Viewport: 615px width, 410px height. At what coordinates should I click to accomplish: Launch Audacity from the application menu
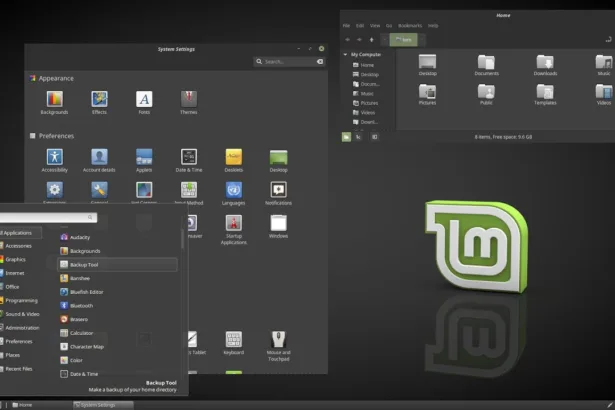[118, 237]
